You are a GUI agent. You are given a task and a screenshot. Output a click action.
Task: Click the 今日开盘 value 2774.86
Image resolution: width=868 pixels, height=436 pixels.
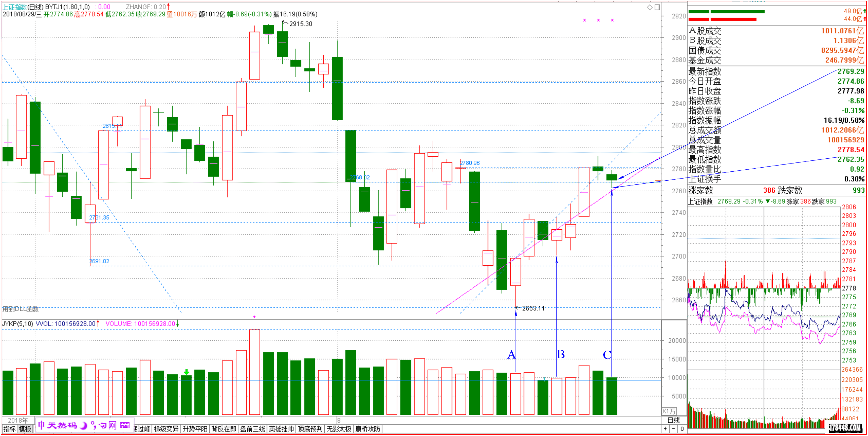tap(851, 81)
